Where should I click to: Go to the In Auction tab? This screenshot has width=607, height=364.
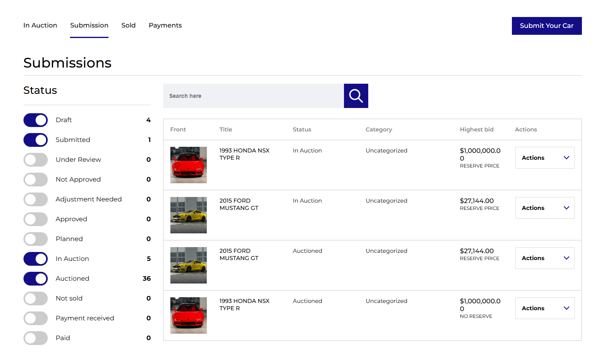coord(40,25)
